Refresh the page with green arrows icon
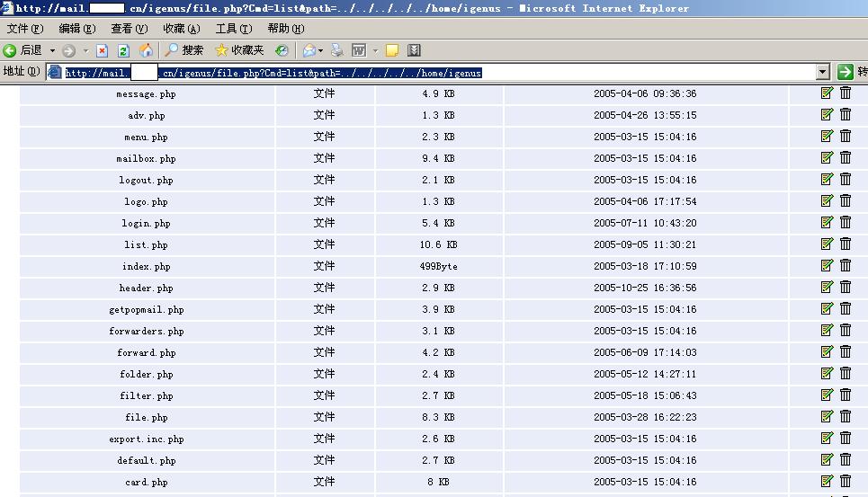 click(123, 51)
